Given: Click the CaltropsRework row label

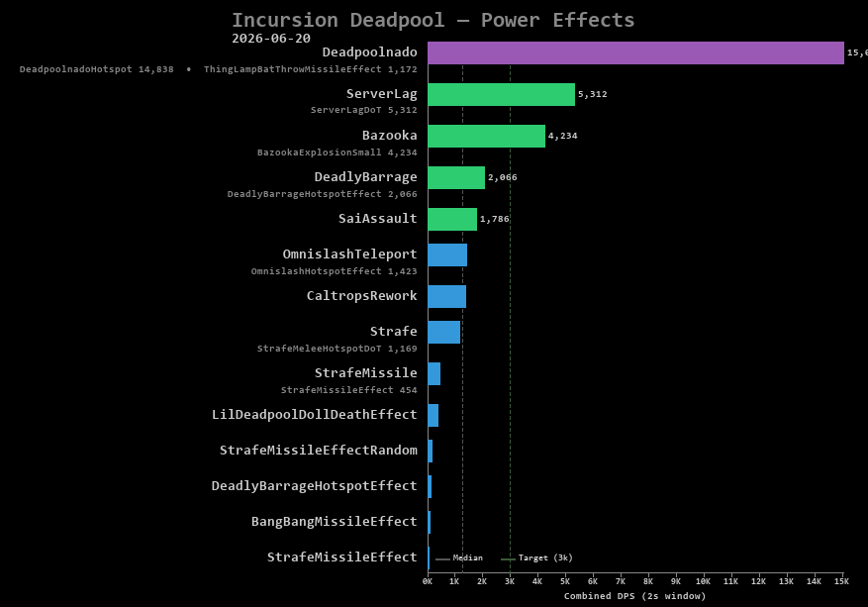Looking at the screenshot, I should (361, 296).
